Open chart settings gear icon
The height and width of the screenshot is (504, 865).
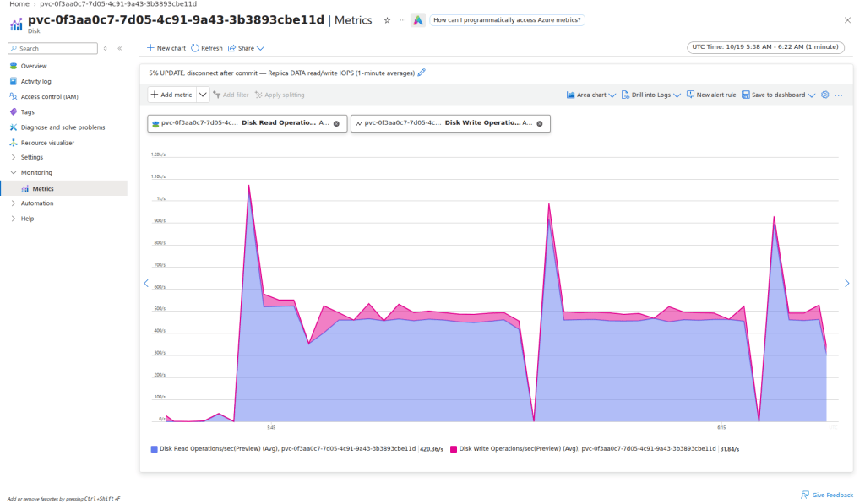825,95
